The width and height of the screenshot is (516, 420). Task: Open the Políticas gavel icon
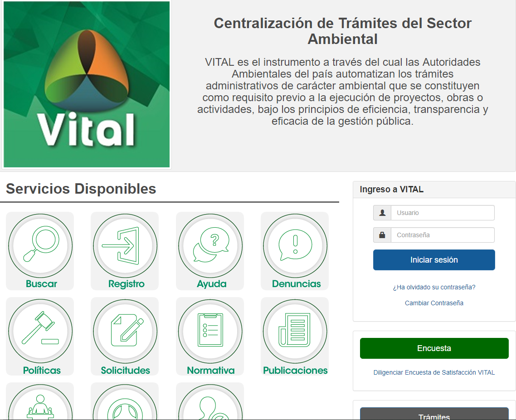(x=40, y=331)
